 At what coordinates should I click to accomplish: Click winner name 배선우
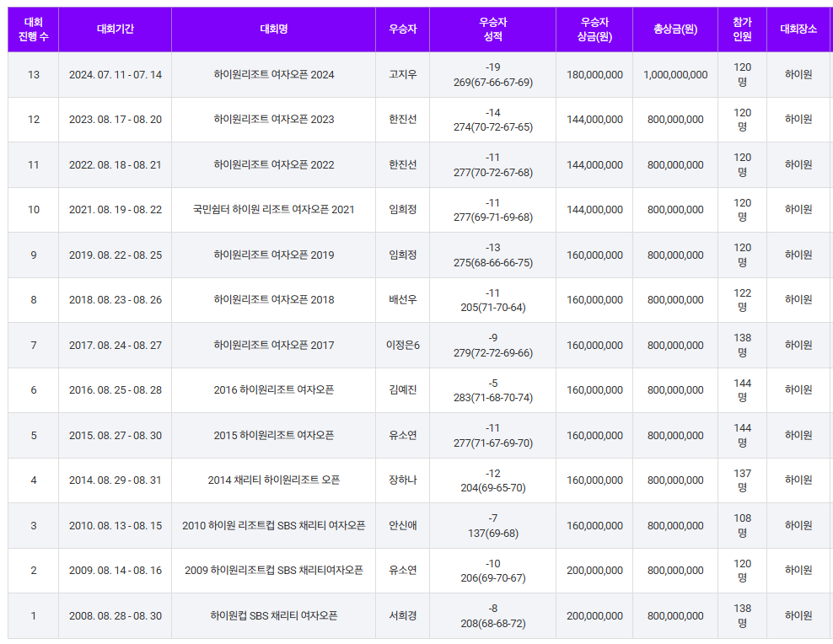[x=403, y=300]
